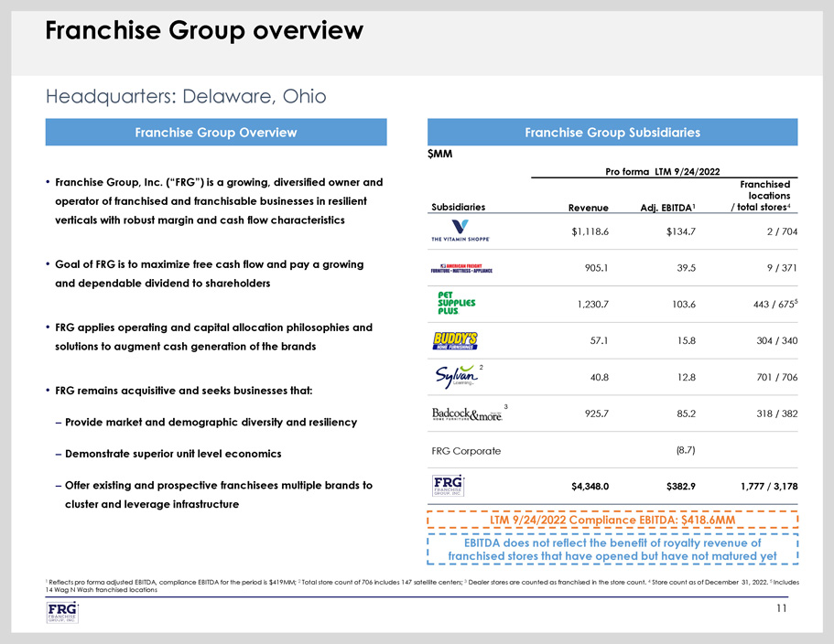
Task: Click the Franchise Group Overview blue banner
Action: 216,133
